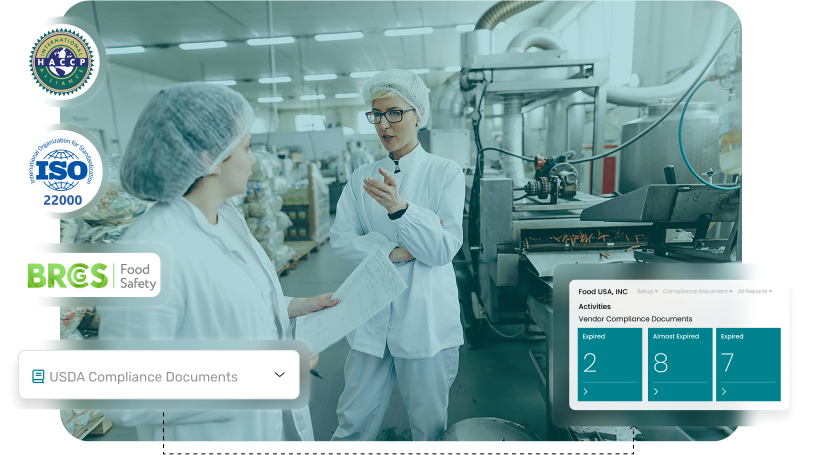Select the USDA Compliance Documents field text
The height and width of the screenshot is (455, 813).
[143, 377]
